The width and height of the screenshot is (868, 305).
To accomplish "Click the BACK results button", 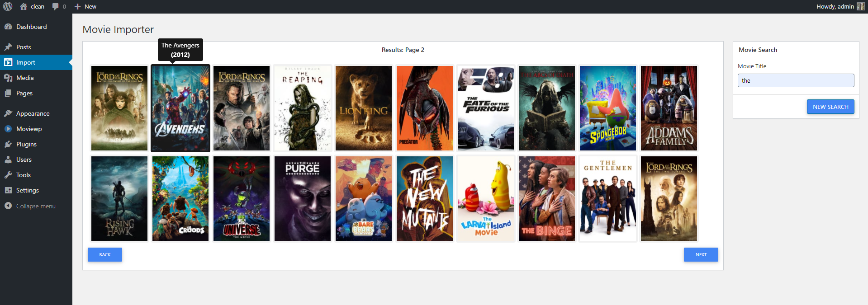I will (105, 254).
